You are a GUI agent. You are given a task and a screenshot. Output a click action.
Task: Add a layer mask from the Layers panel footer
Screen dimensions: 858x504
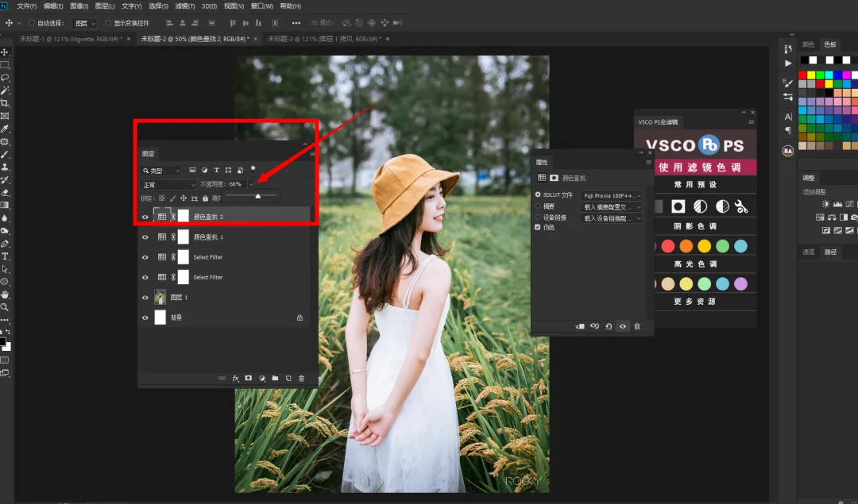[x=249, y=379]
